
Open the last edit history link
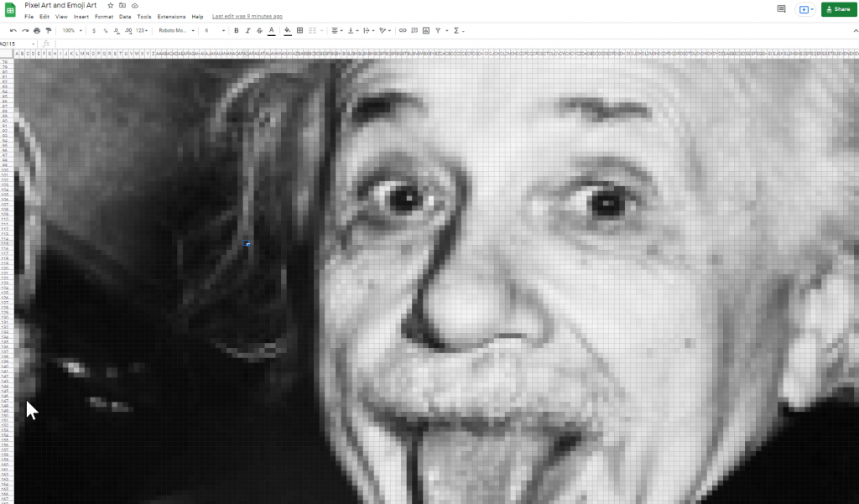click(x=247, y=17)
